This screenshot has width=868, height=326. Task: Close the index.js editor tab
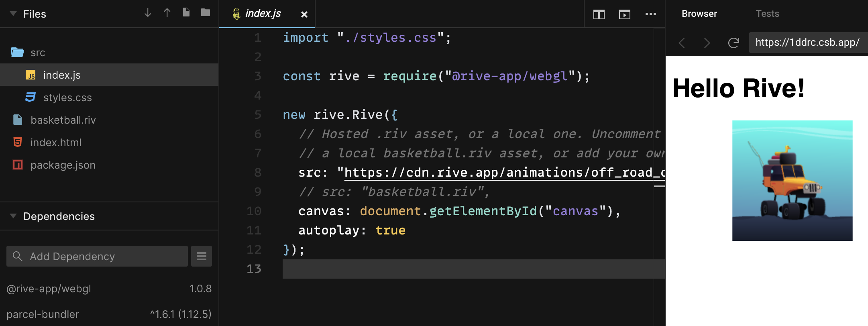tap(304, 14)
